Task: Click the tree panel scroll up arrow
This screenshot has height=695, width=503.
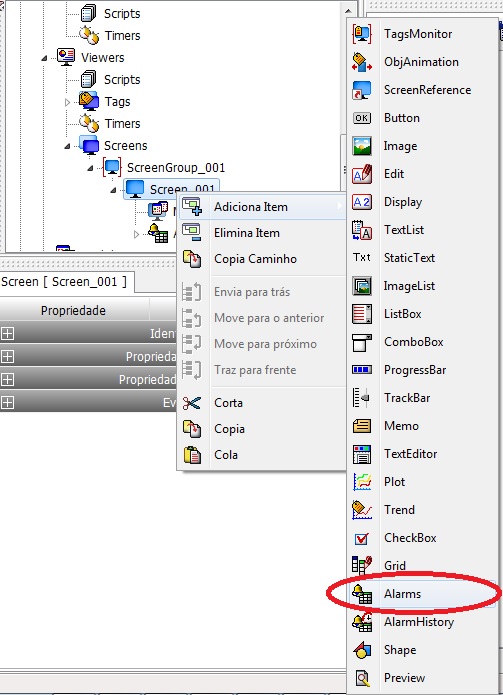Action: pos(348,11)
